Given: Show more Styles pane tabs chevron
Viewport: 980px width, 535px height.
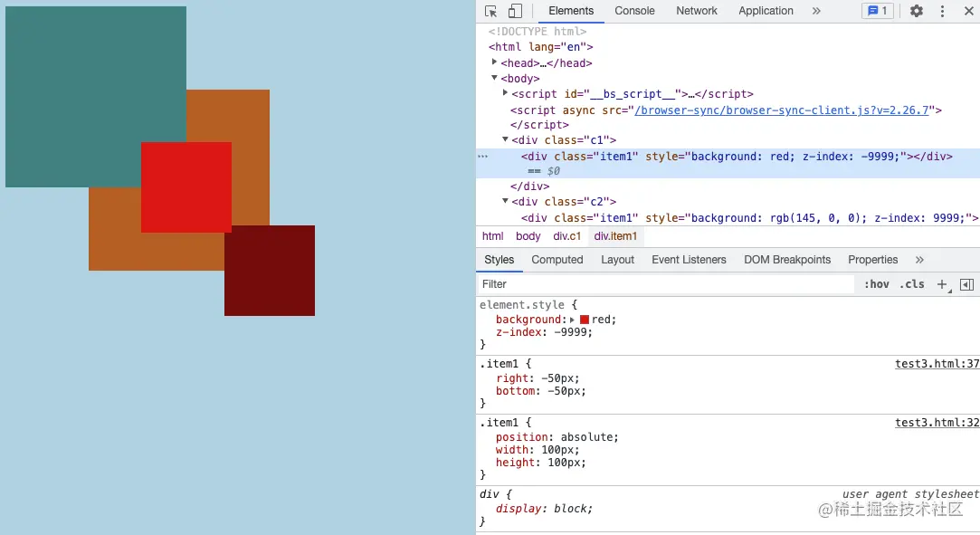Looking at the screenshot, I should (x=919, y=260).
